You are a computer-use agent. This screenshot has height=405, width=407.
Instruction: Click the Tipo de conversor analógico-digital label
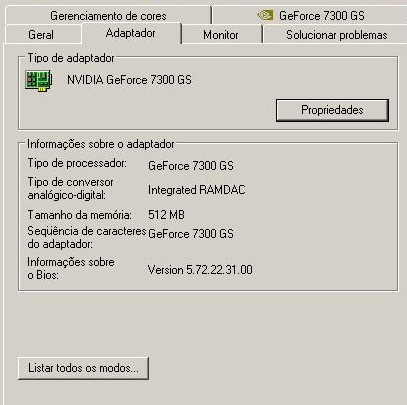(70, 188)
